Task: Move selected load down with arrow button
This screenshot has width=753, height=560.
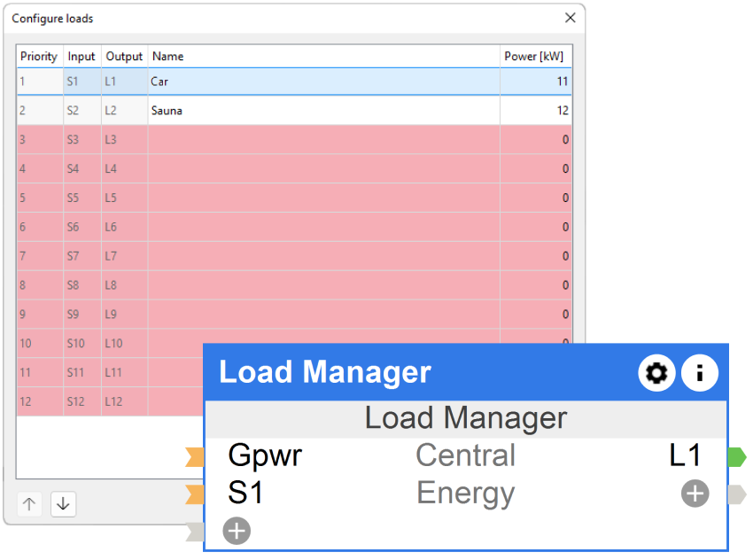Action: (63, 504)
